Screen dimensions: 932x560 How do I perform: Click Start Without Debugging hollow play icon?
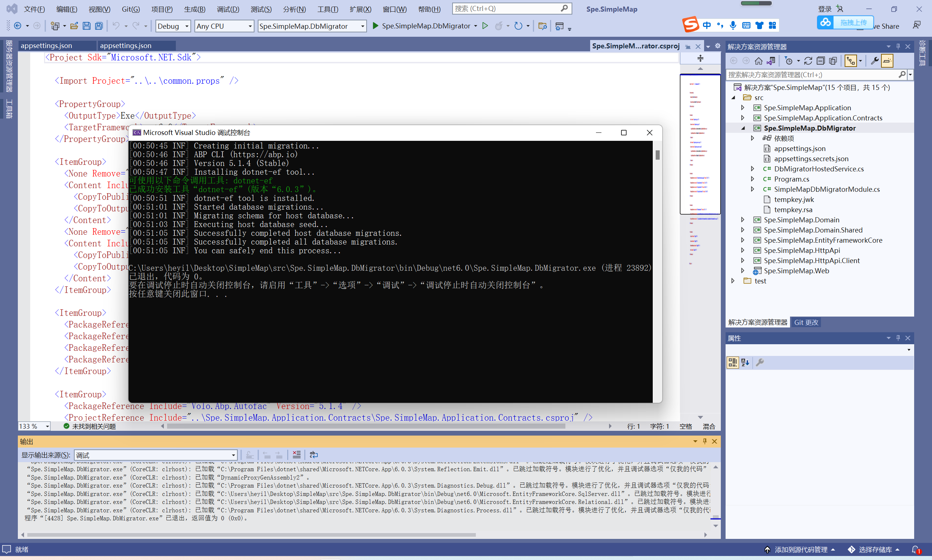485,26
